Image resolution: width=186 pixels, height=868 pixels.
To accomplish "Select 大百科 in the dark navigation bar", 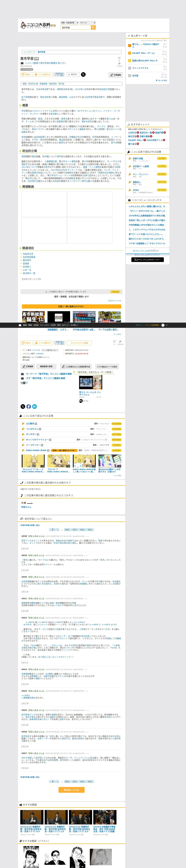I will (53, 325).
